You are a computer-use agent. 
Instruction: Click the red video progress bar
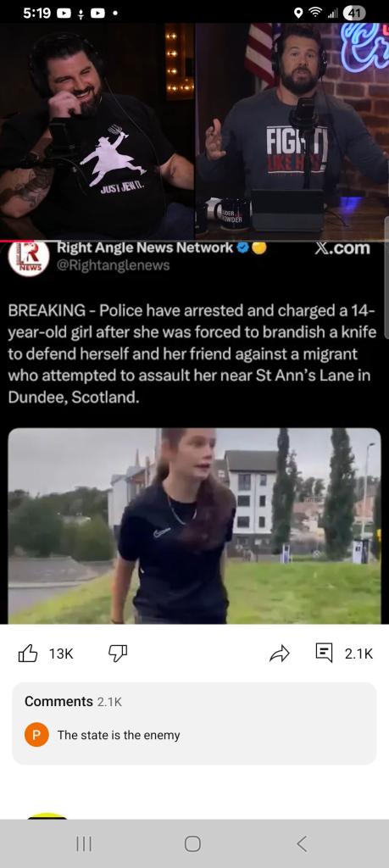pos(194,241)
